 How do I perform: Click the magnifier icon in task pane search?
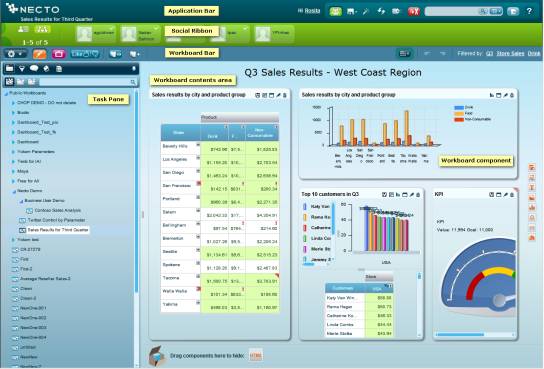pos(133,82)
